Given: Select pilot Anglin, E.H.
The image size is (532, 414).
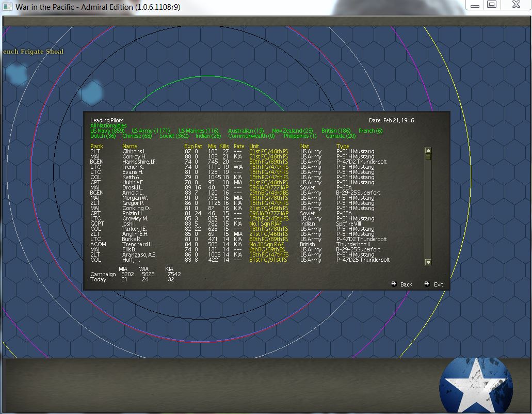Looking at the screenshot, I should point(135,234).
